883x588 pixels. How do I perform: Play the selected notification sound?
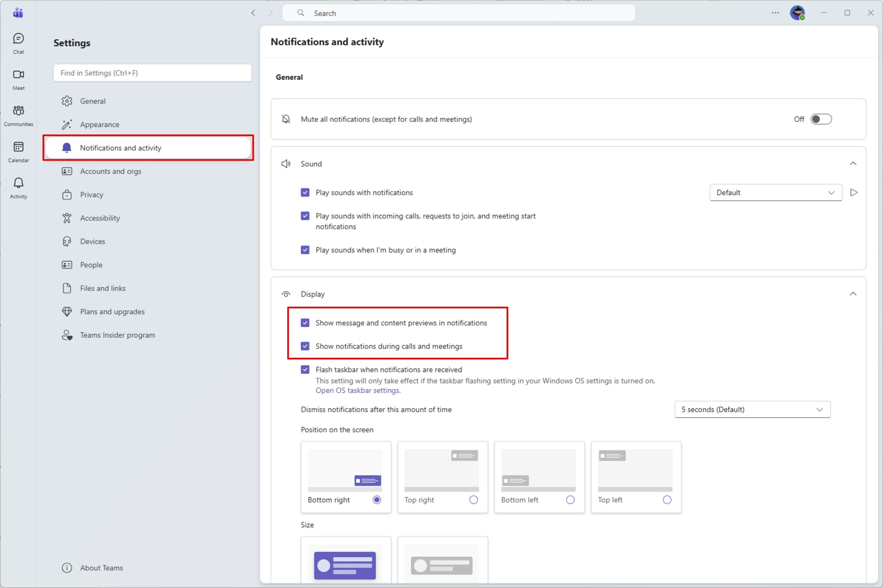tap(854, 192)
